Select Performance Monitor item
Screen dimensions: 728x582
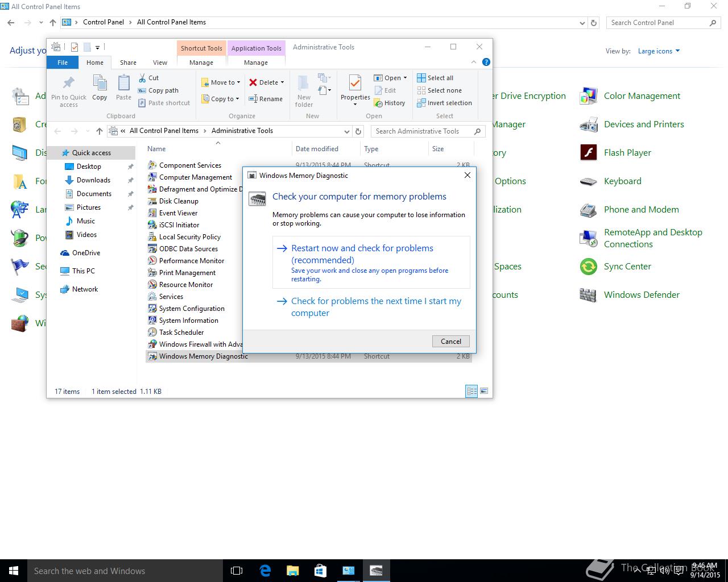click(x=192, y=261)
